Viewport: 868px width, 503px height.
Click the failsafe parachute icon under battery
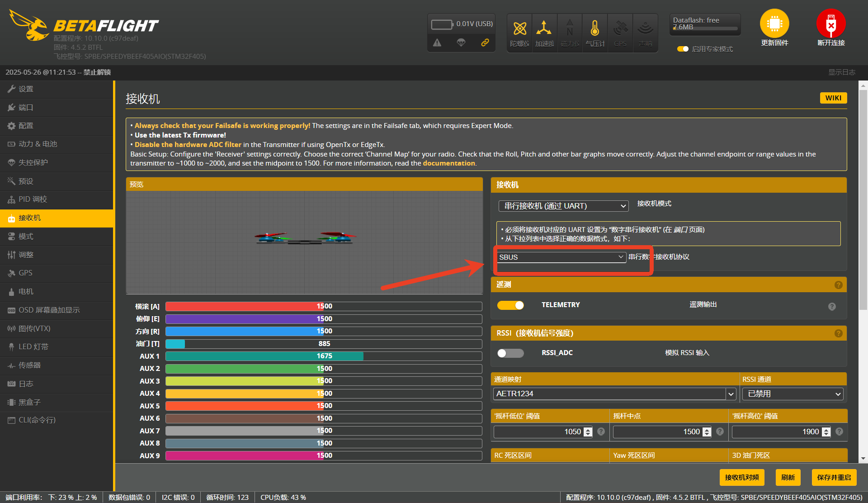tap(461, 43)
